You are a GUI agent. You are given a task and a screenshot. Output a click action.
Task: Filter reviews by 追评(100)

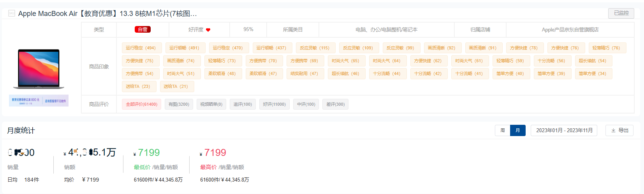pos(243,104)
